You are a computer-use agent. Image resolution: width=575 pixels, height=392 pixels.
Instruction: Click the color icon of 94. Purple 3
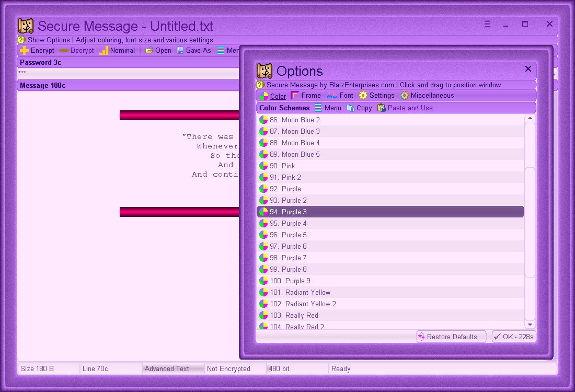click(263, 212)
